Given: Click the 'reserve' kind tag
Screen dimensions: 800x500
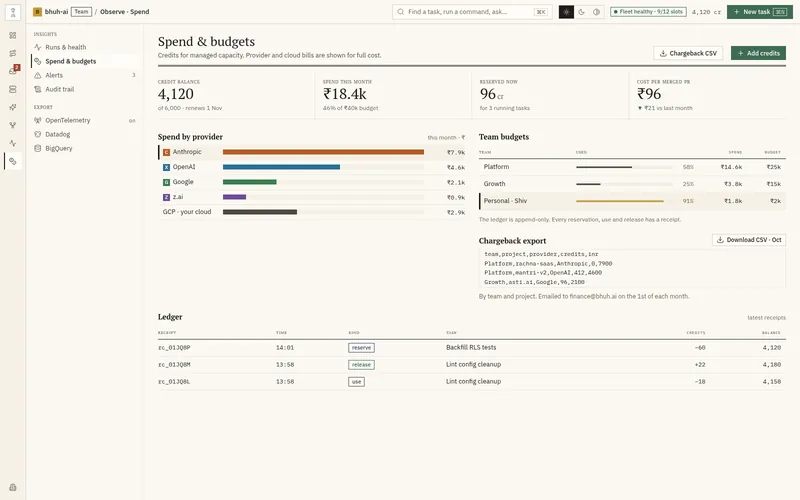Looking at the screenshot, I should (x=361, y=348).
